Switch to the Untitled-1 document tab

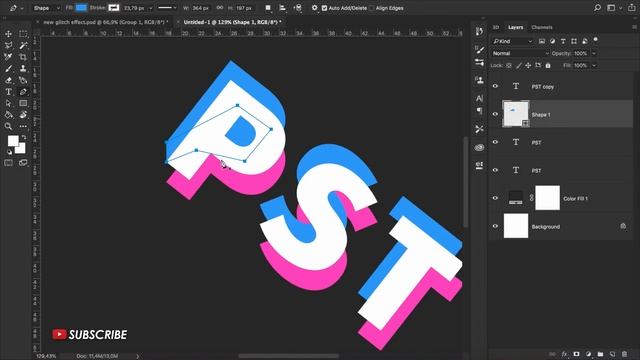[232, 22]
